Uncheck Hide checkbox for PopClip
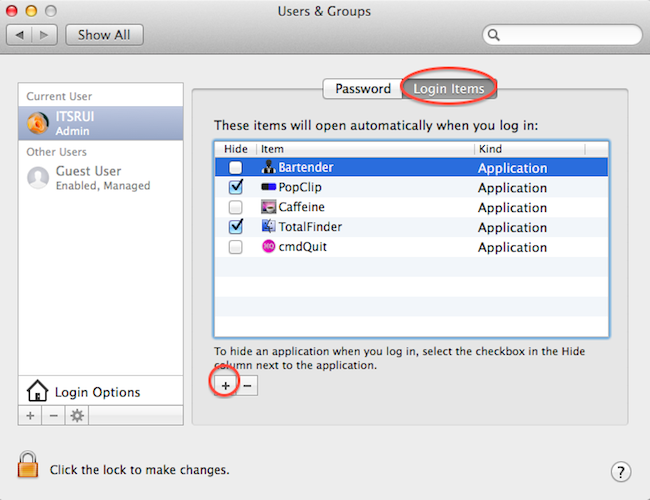 [x=236, y=187]
